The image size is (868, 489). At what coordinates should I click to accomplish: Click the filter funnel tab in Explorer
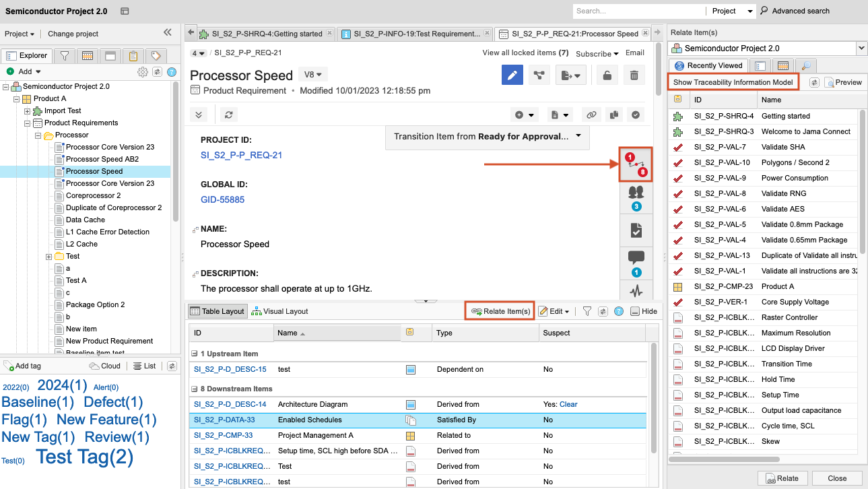coord(64,56)
